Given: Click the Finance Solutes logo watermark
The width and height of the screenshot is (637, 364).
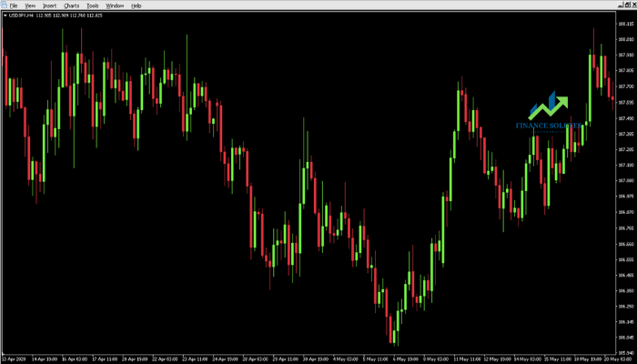Looking at the screenshot, I should pos(549,111).
